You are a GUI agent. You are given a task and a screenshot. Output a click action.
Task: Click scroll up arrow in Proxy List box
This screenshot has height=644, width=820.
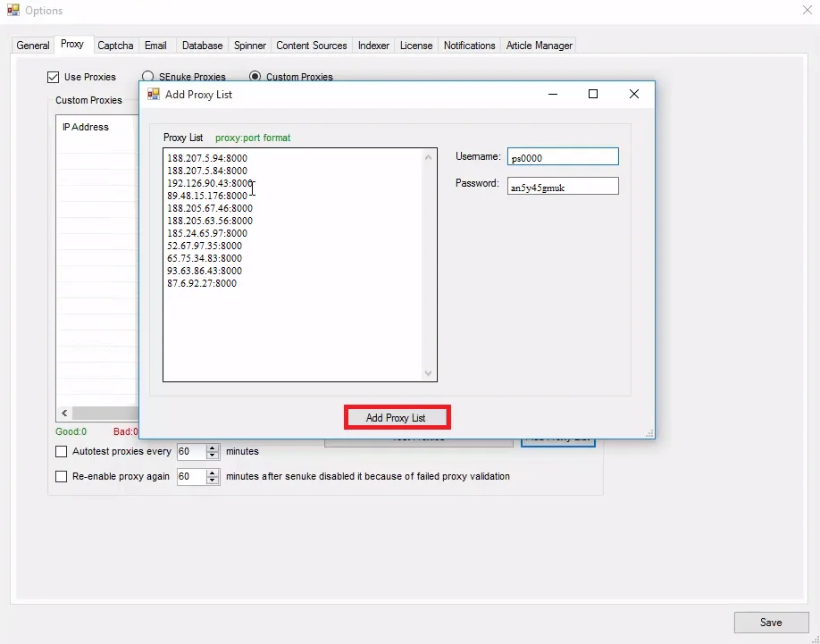point(428,158)
